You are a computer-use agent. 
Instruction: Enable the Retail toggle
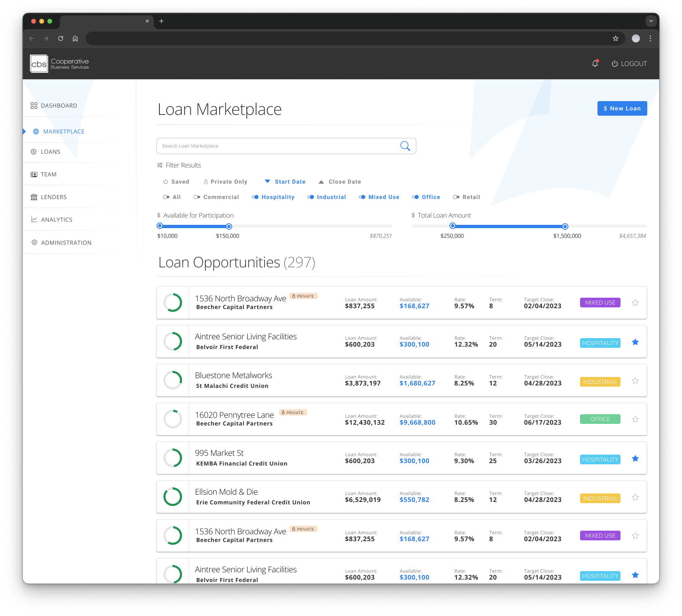[x=466, y=197]
